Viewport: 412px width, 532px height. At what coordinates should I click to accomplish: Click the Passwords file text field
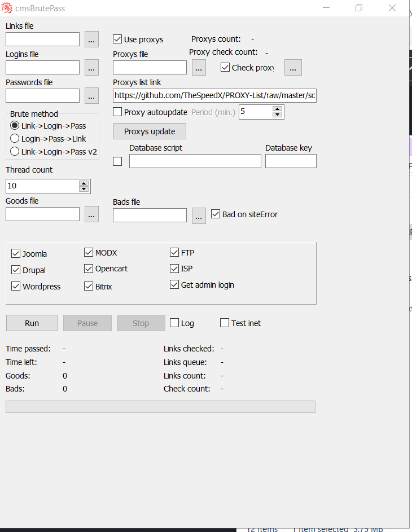[42, 96]
